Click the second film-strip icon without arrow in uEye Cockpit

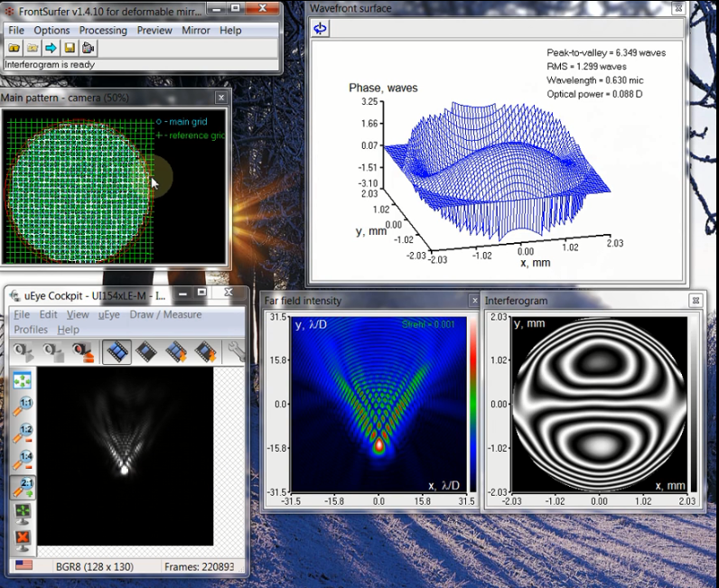click(x=146, y=352)
